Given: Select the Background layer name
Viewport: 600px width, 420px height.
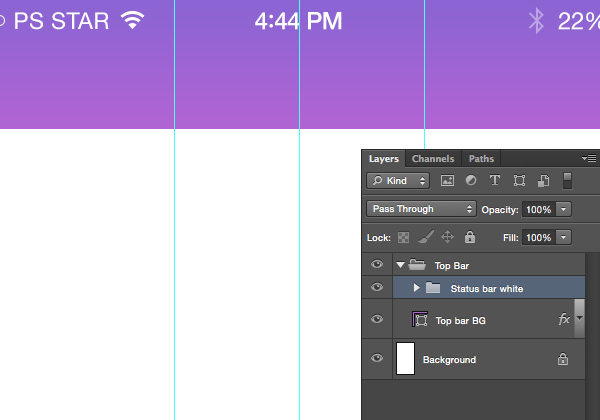Looking at the screenshot, I should tap(449, 360).
